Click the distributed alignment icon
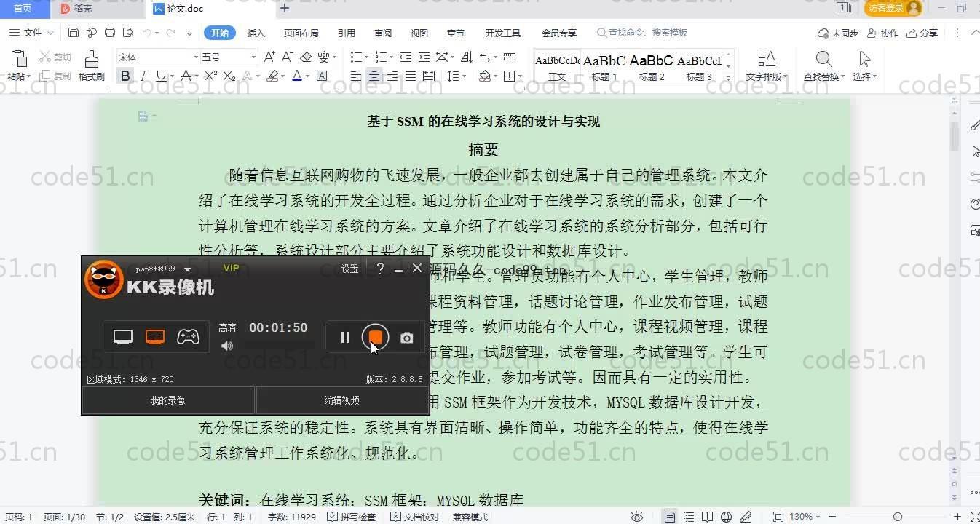 click(429, 76)
